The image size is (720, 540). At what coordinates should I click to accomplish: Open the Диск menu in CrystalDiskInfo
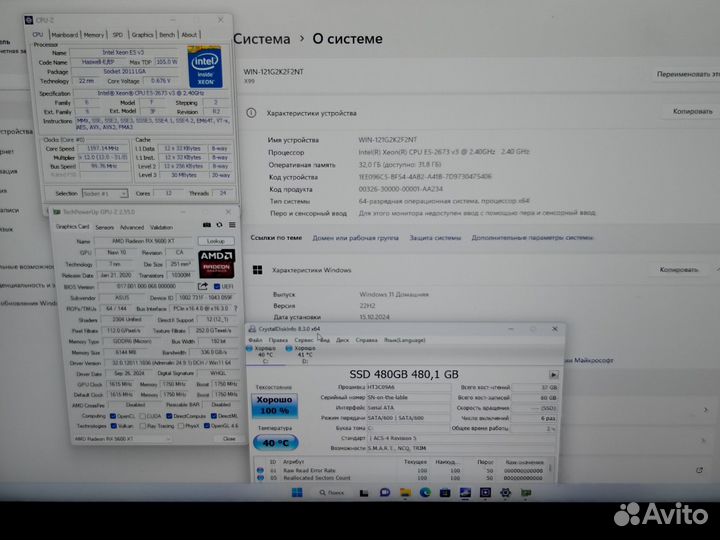[x=343, y=340]
